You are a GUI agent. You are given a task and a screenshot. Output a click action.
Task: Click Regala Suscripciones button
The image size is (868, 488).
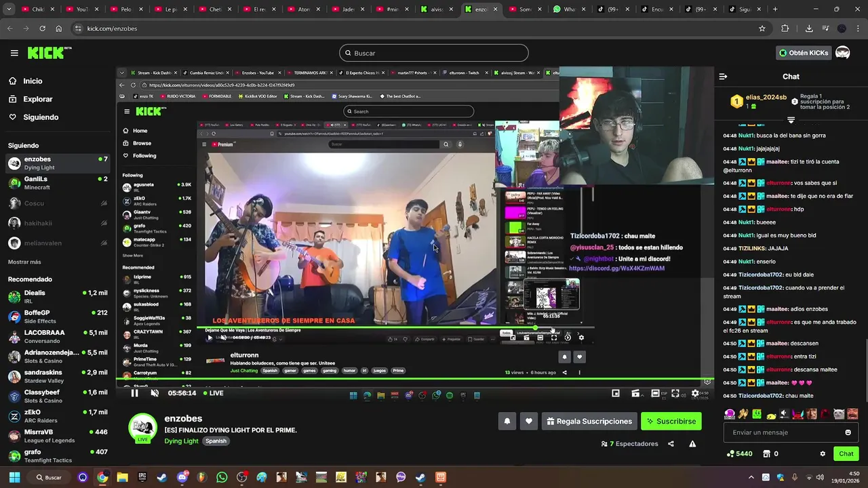(x=589, y=421)
